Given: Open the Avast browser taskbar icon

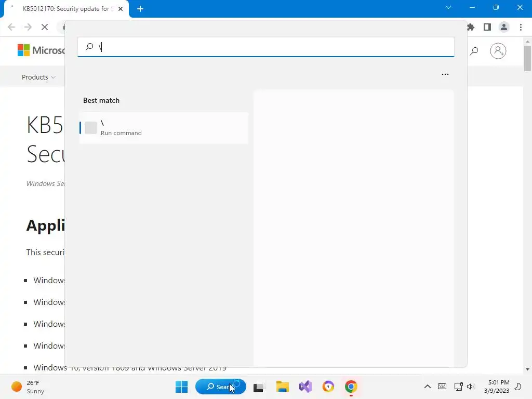Looking at the screenshot, I should [x=328, y=387].
